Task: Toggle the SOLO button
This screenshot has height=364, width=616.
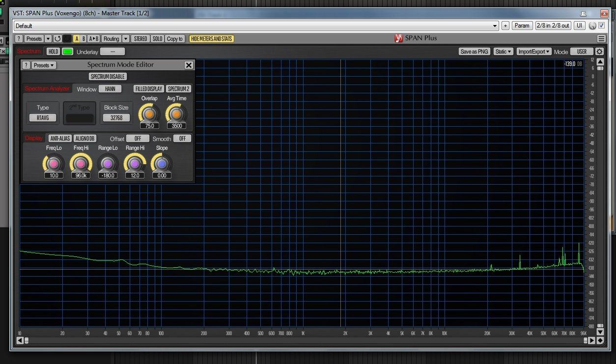Action: tap(157, 38)
